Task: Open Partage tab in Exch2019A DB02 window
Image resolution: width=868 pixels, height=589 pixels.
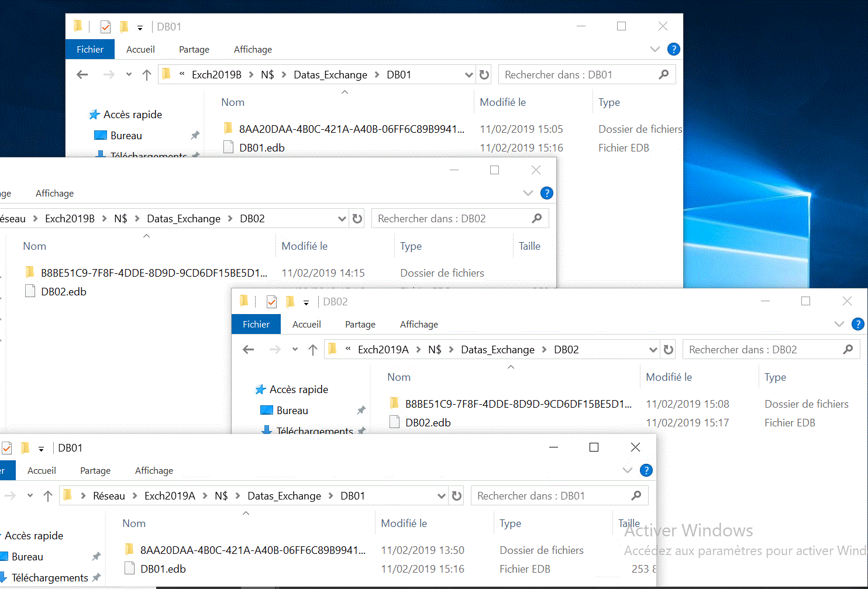Action: [x=360, y=325]
